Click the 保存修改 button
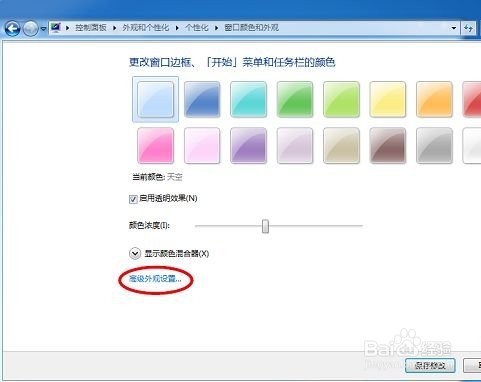Screen dimensions: 481x382 coord(430,366)
